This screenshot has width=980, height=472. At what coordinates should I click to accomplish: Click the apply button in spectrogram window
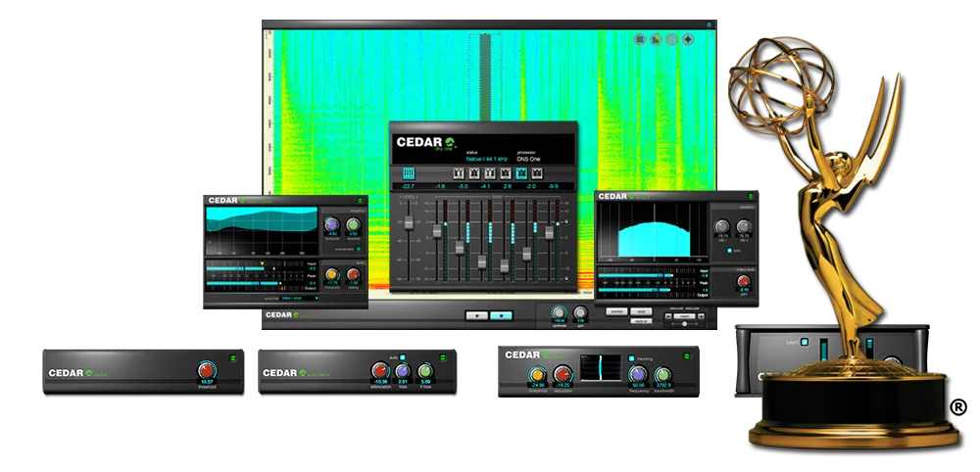[x=641, y=311]
